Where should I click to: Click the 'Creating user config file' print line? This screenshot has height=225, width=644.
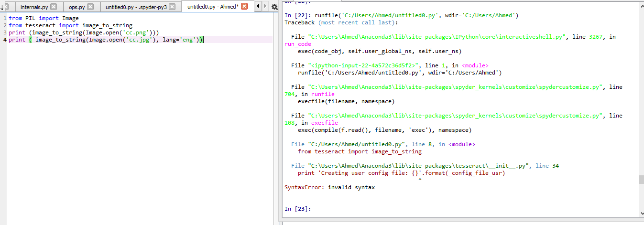tap(401, 173)
